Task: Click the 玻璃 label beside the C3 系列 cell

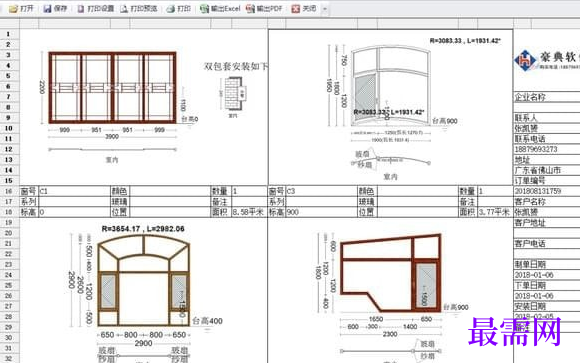Action: 367,202
